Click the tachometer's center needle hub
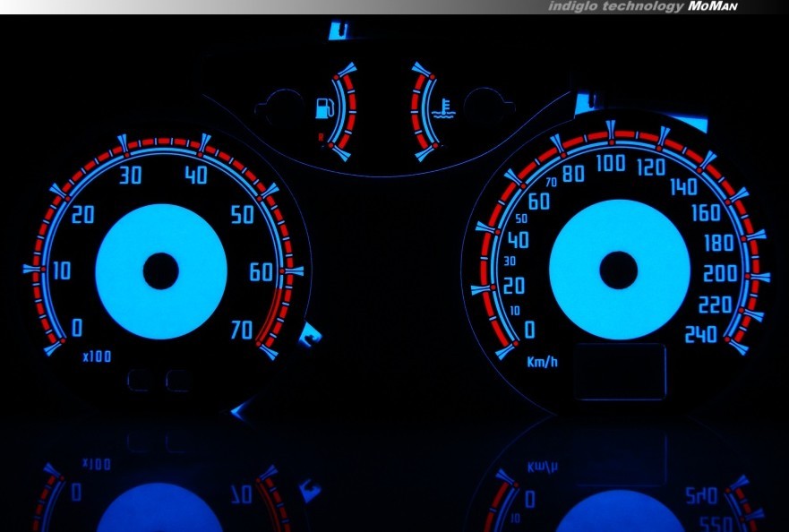The width and height of the screenshot is (789, 532). click(x=160, y=270)
